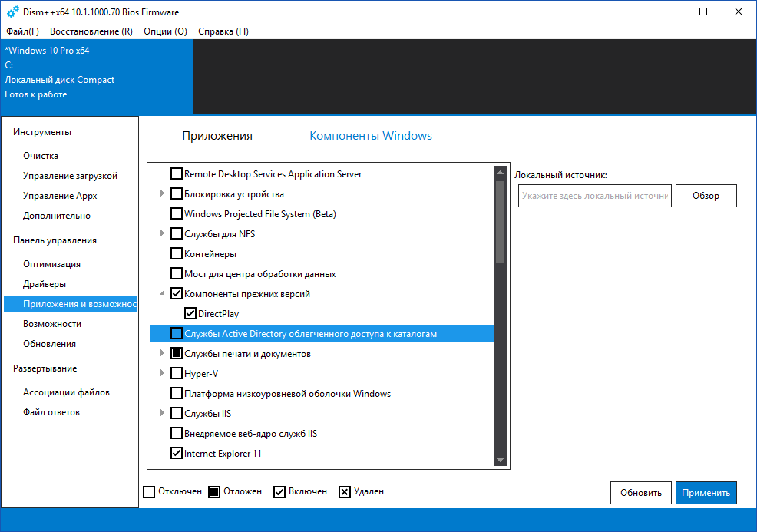
Task: Click the Локальный источник input field
Action: [595, 196]
